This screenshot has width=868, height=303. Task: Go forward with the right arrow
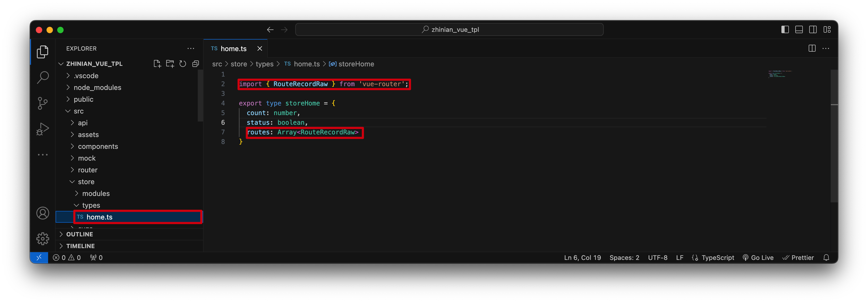[284, 30]
